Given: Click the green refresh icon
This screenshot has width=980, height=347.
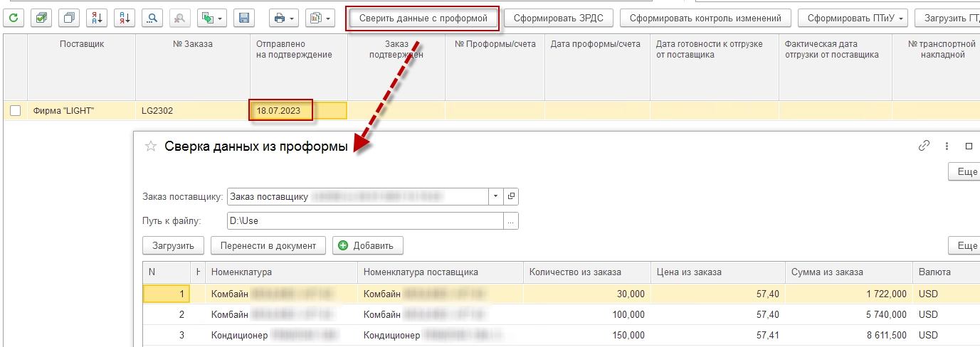Looking at the screenshot, I should [14, 17].
